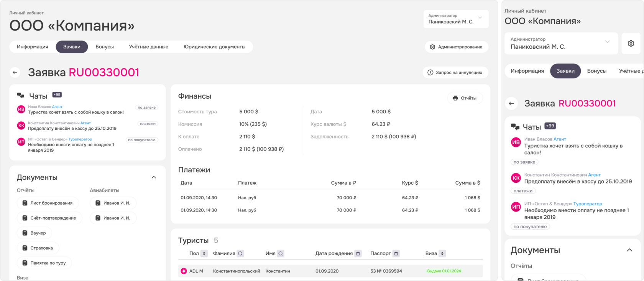Click the Виза column sort arrows icon
This screenshot has width=644, height=281.
[442, 254]
